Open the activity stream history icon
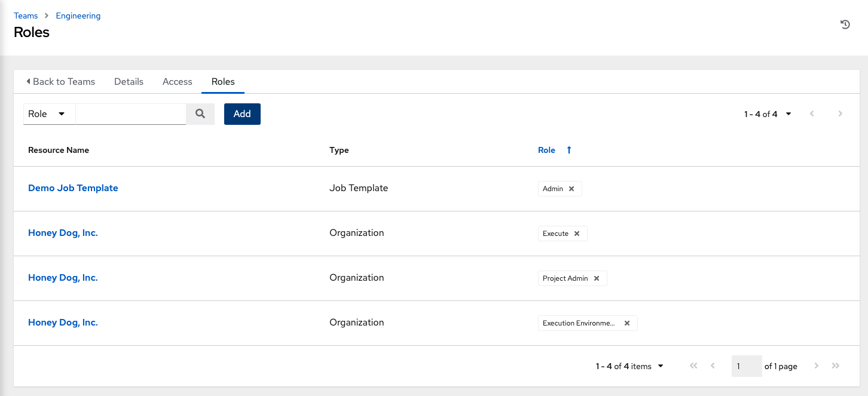This screenshot has width=868, height=396. tap(845, 24)
